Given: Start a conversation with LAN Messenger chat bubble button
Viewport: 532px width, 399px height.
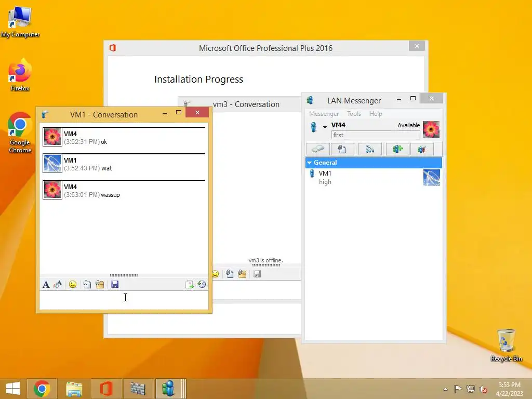Looking at the screenshot, I should [x=318, y=149].
